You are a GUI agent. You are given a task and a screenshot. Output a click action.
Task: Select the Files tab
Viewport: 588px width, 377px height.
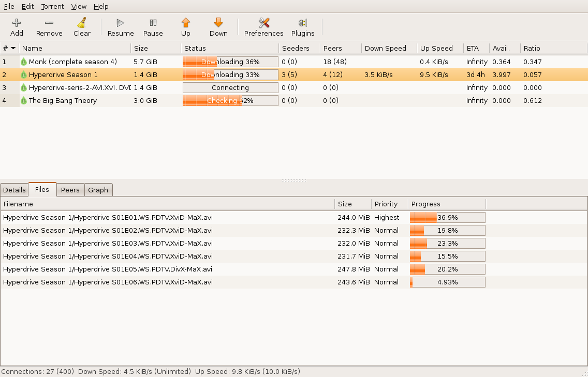(42, 189)
